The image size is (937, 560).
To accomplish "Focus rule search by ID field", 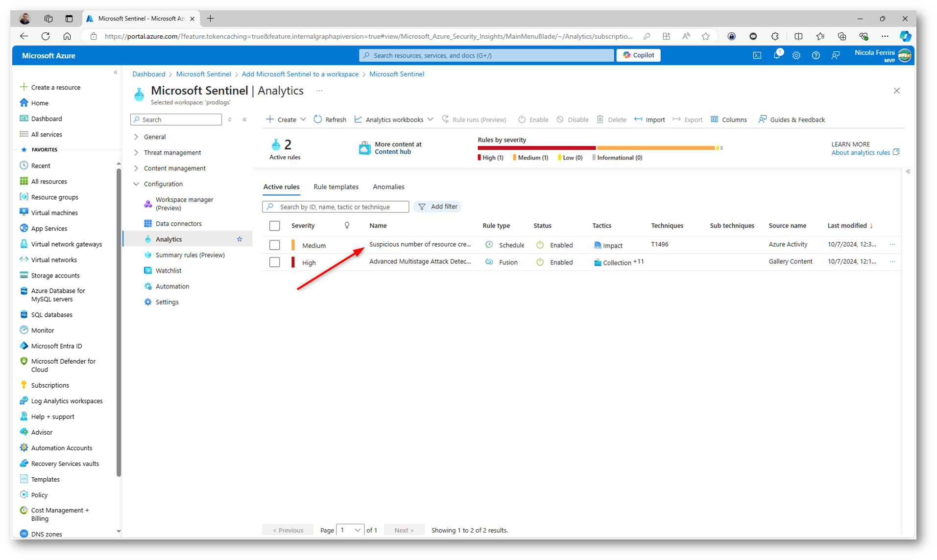I will click(336, 207).
